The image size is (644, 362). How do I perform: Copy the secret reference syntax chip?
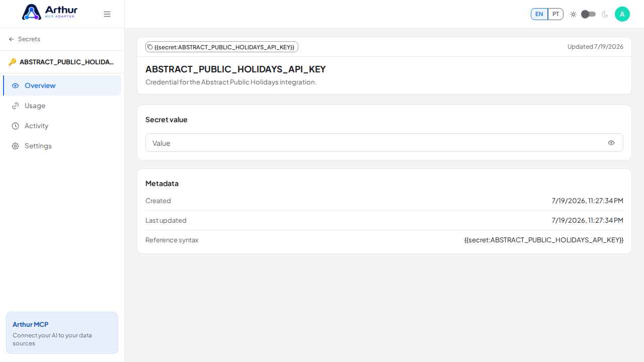tap(222, 47)
